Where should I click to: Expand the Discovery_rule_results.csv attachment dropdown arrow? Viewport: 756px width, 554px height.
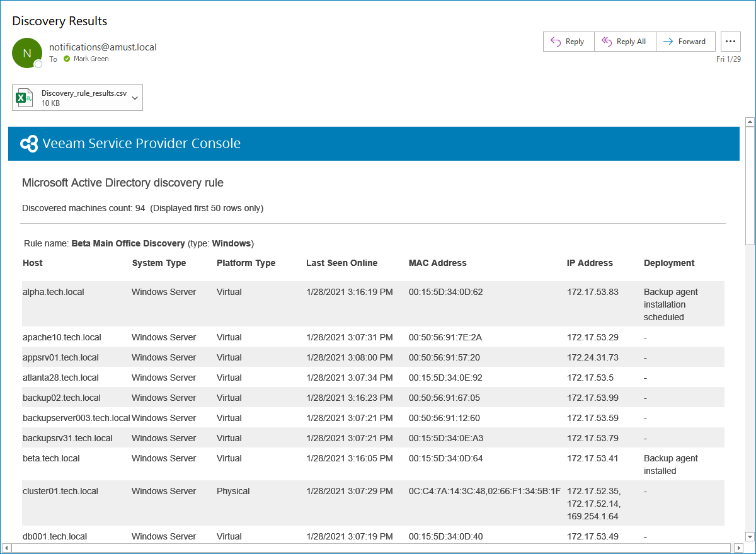click(134, 98)
